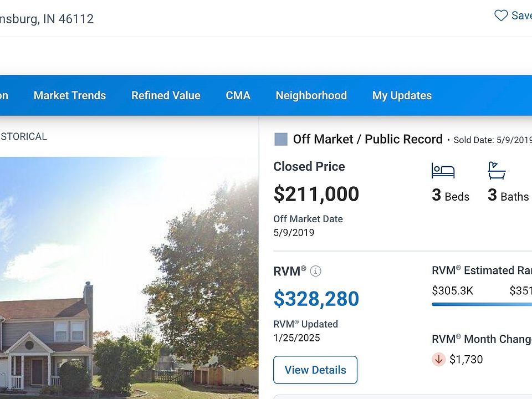Click the Historical photo label
This screenshot has width=532, height=399.
(23, 136)
